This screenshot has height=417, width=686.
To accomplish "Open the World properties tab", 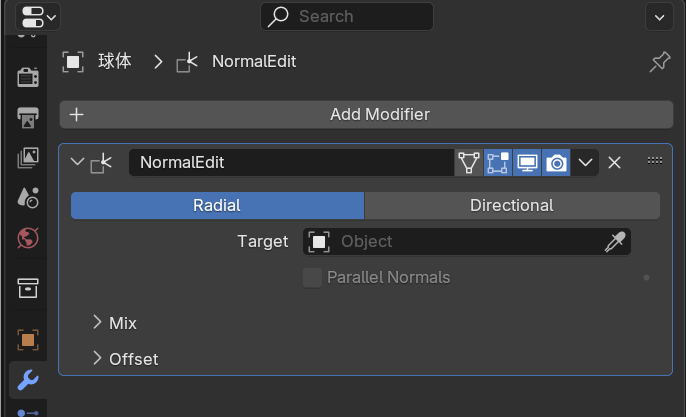I will tap(28, 239).
